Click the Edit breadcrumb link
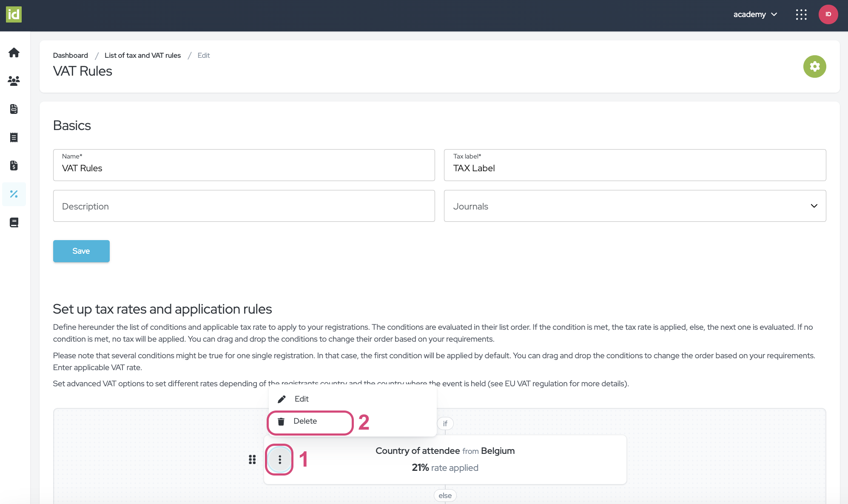The height and width of the screenshot is (504, 848). click(x=203, y=54)
